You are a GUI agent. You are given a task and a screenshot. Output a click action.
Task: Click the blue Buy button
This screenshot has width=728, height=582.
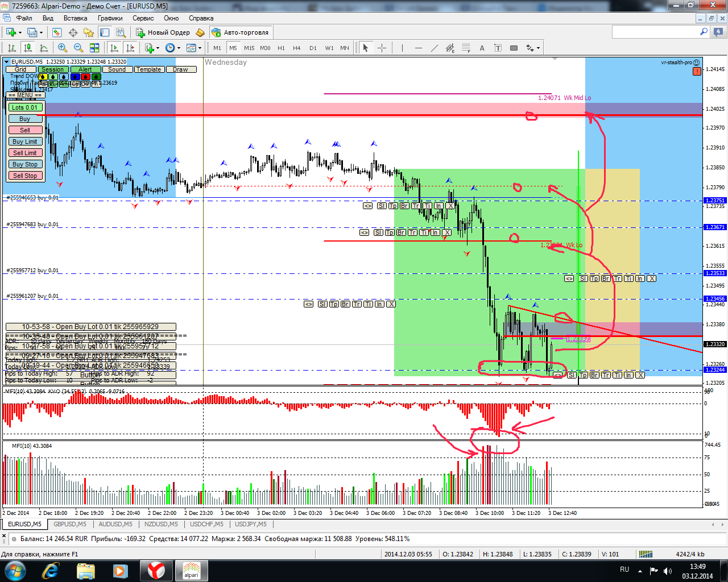25,119
